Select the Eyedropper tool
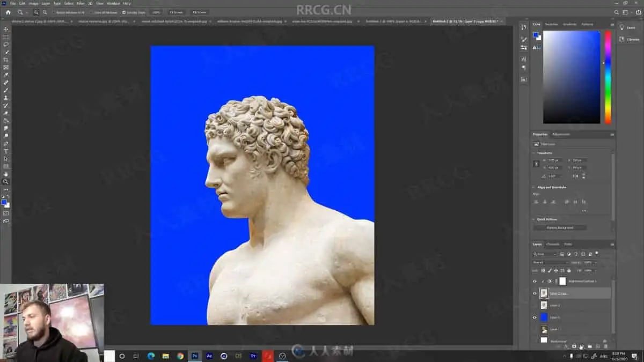 coord(6,75)
